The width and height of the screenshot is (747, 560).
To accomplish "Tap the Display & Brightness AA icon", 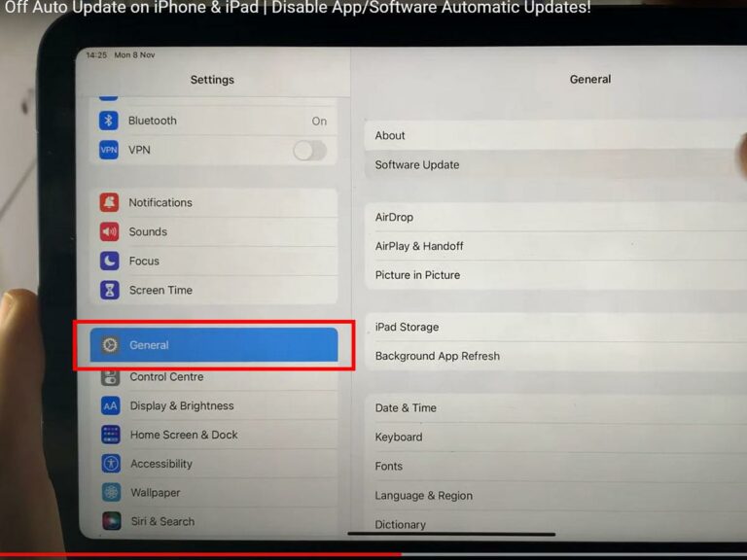I will pos(111,405).
